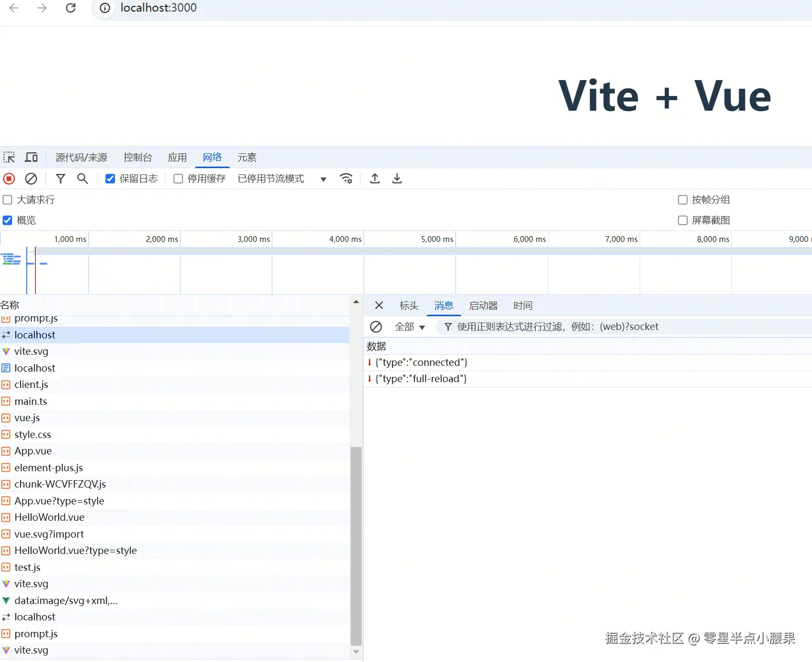Enable 停用缓存 checkbox

pyautogui.click(x=178, y=179)
